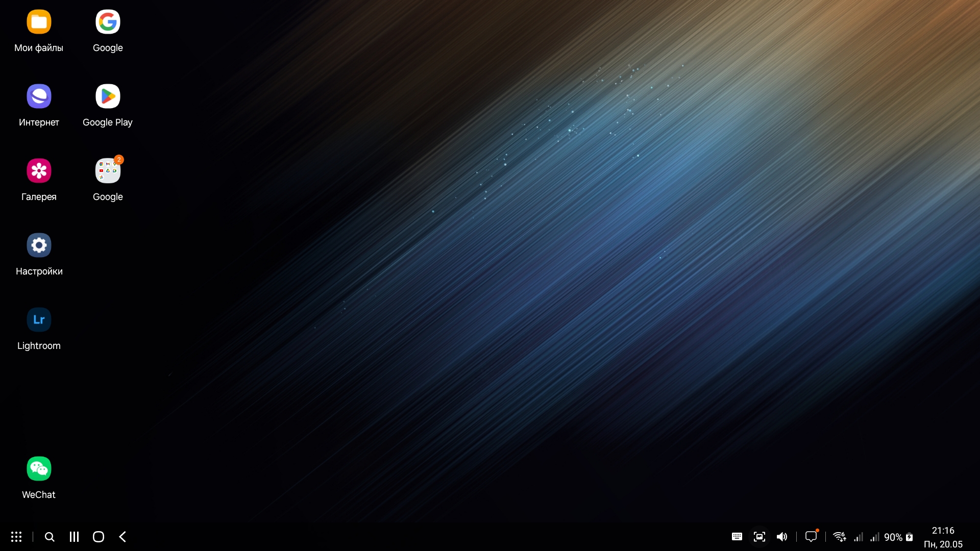Viewport: 980px width, 551px height.
Task: Open Samsung Интернет browser
Action: 39,96
